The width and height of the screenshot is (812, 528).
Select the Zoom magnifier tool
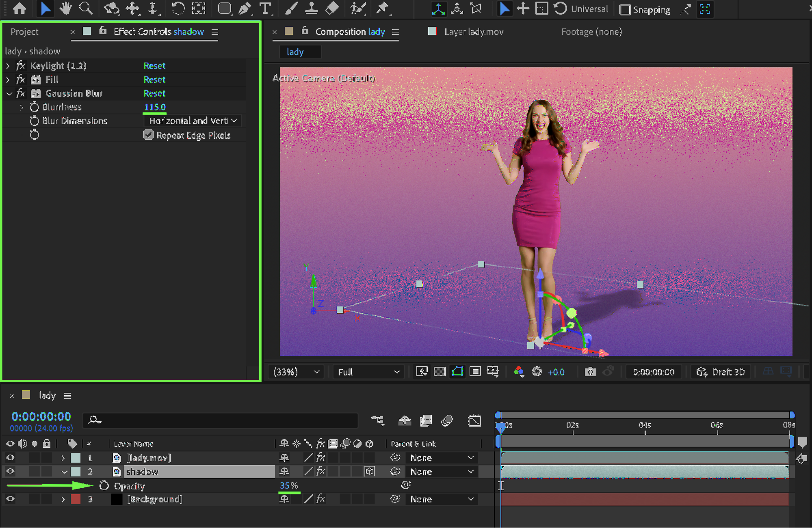point(85,8)
